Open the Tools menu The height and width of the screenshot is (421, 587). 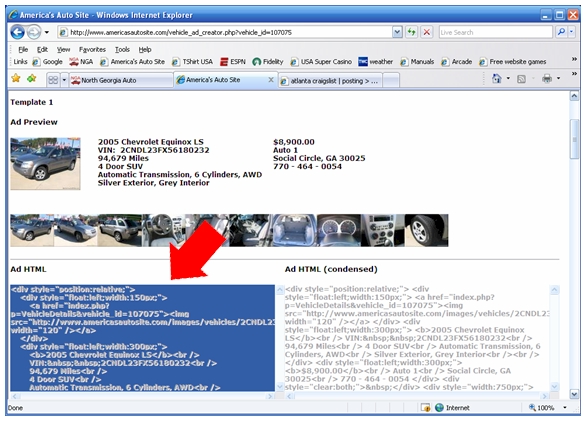(x=122, y=49)
